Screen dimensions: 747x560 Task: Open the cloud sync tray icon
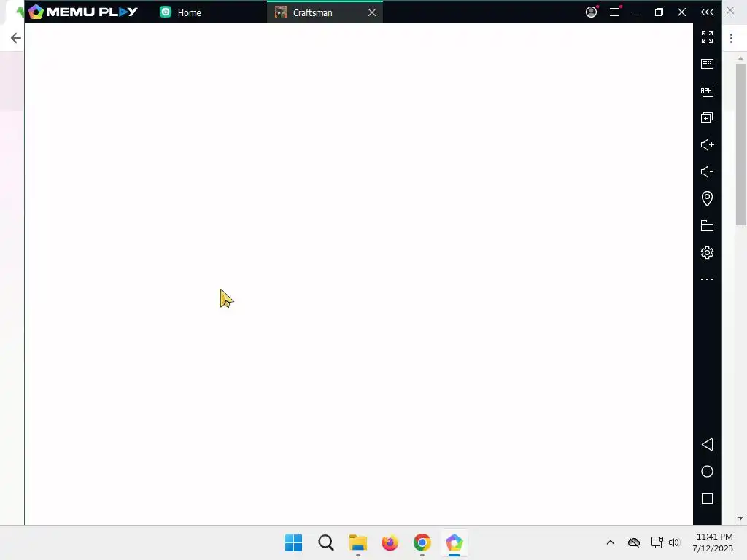click(634, 542)
